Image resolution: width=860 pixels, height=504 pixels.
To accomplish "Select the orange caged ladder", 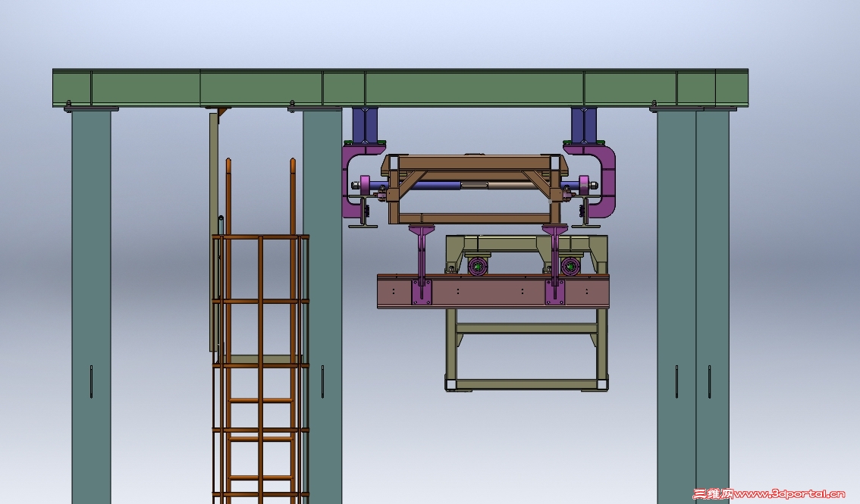I will pyautogui.click(x=261, y=331).
